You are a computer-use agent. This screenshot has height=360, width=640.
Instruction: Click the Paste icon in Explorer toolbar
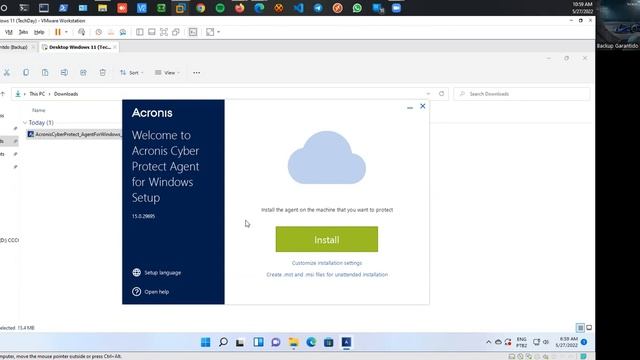click(x=45, y=73)
